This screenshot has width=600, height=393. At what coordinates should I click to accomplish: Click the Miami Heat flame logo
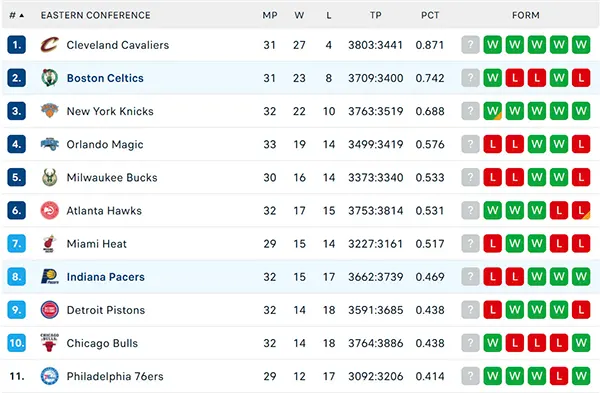coord(49,244)
